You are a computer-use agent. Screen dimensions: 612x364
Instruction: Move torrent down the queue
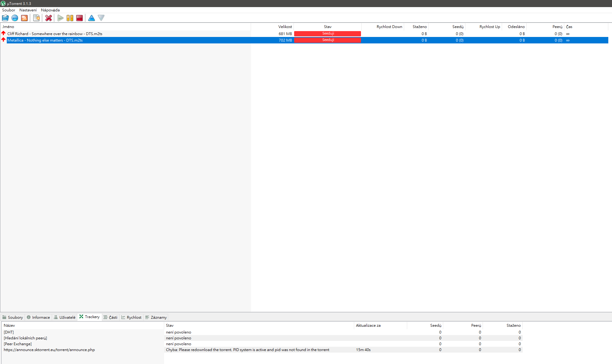point(101,18)
